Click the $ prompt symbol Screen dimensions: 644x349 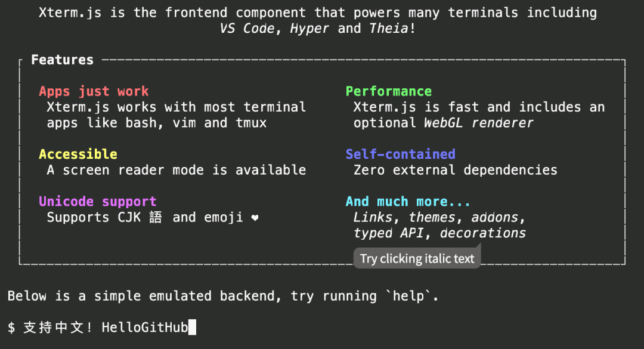(11, 328)
